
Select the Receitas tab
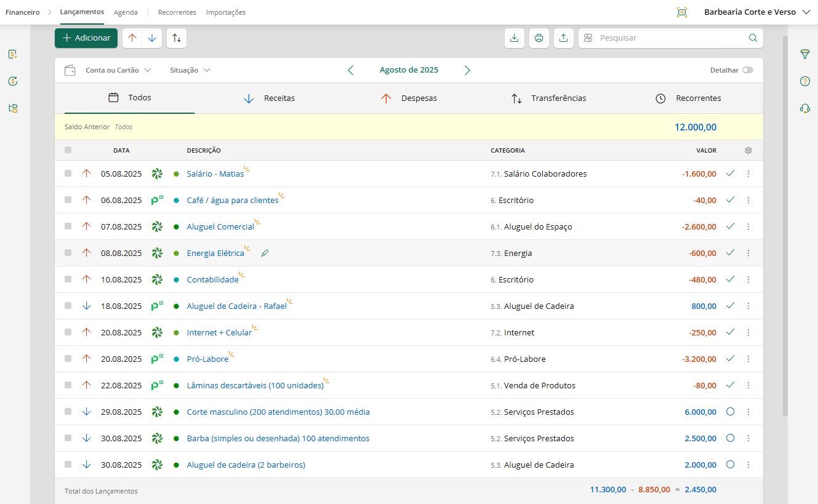269,98
